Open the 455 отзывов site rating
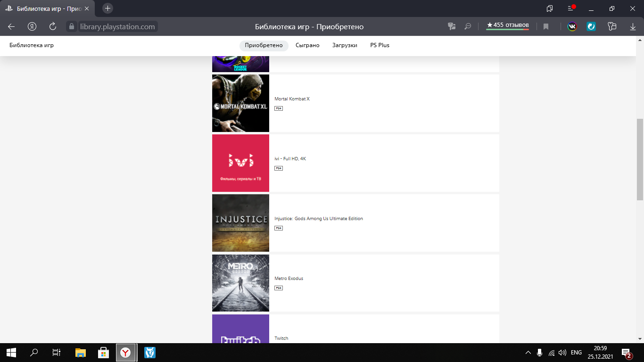 (x=508, y=25)
